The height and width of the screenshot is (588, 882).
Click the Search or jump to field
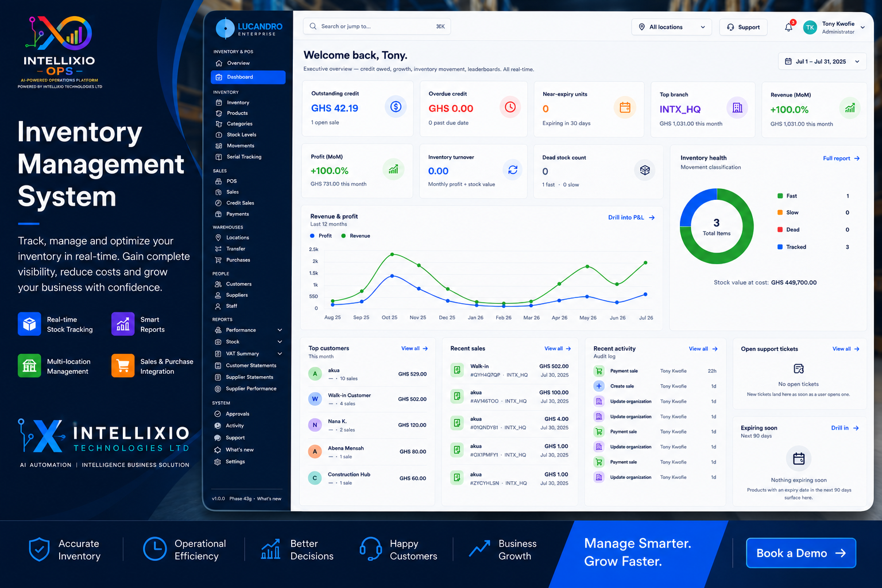coord(377,26)
